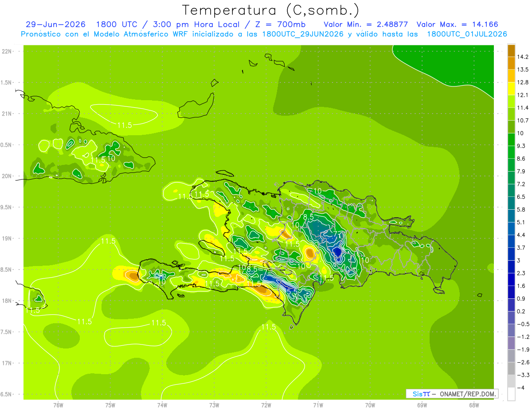This screenshot has width=532, height=411.
Task: Click initialization time '1800UTC_29JUN2026'
Action: click(x=302, y=34)
